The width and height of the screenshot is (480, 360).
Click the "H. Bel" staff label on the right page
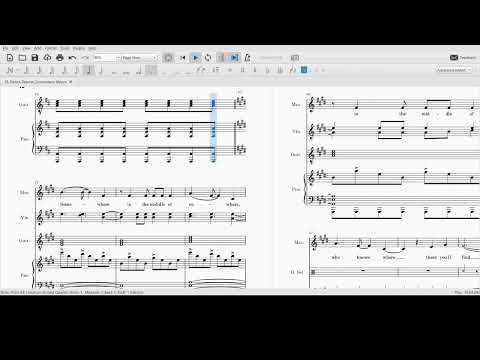click(296, 272)
